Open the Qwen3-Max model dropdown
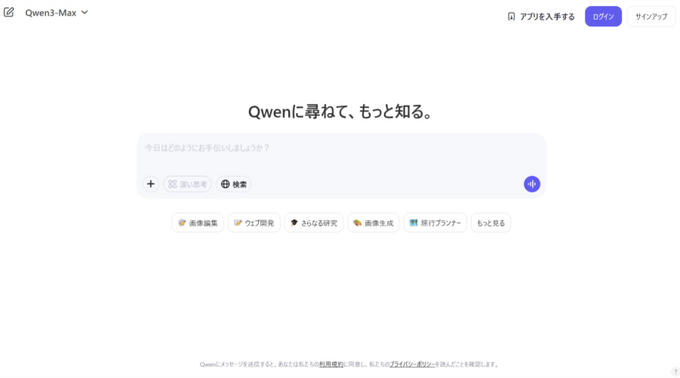The image size is (680, 378). click(56, 13)
